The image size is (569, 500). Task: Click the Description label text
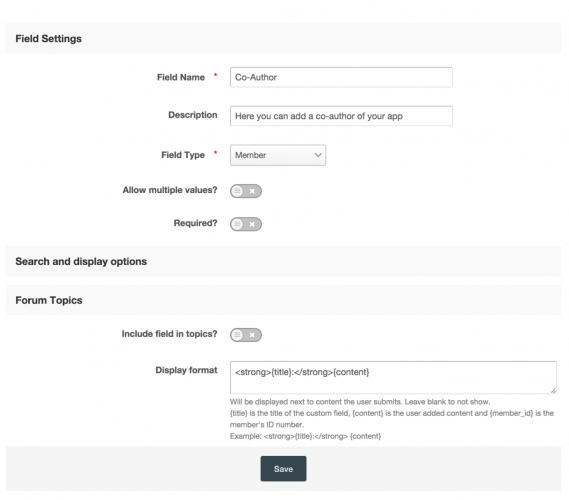click(193, 115)
